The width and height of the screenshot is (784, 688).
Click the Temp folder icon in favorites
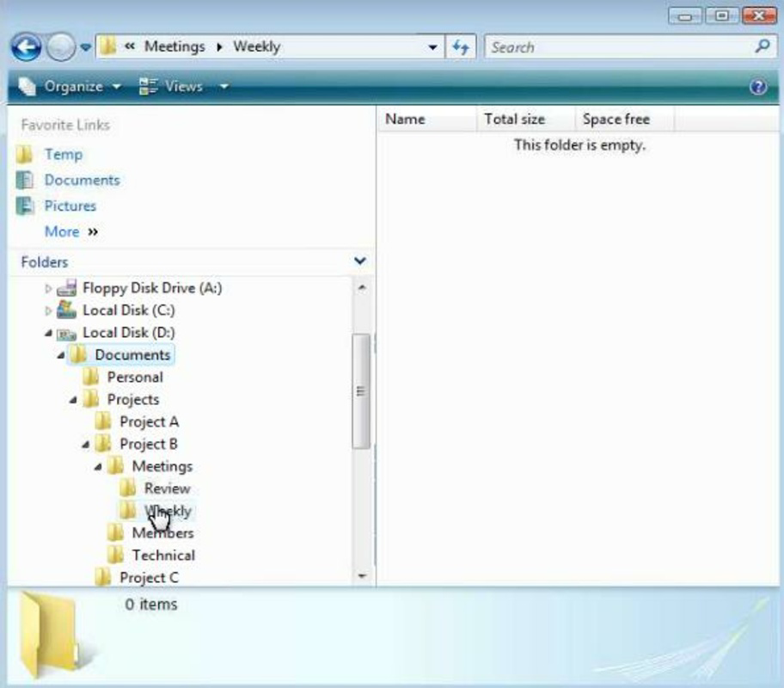(x=24, y=155)
